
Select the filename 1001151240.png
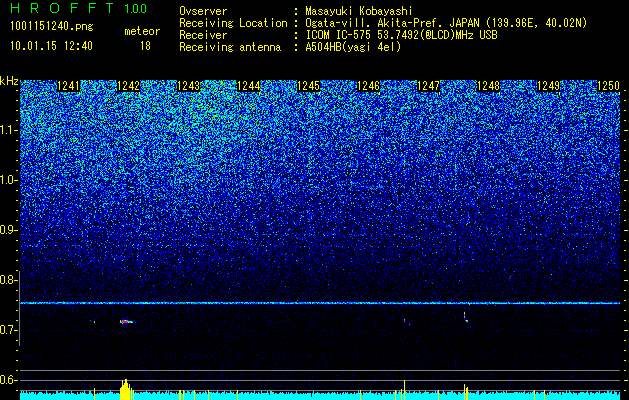(52, 27)
